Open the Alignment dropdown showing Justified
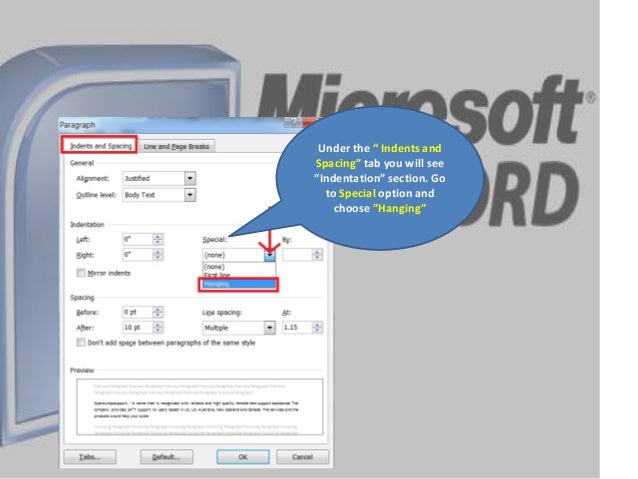The image size is (638, 479). (159, 178)
